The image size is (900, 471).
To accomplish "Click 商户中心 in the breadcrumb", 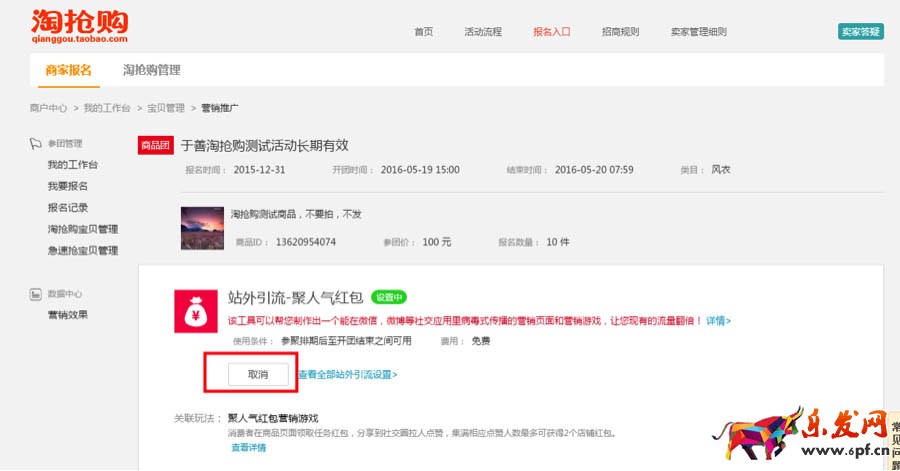I will (48, 107).
